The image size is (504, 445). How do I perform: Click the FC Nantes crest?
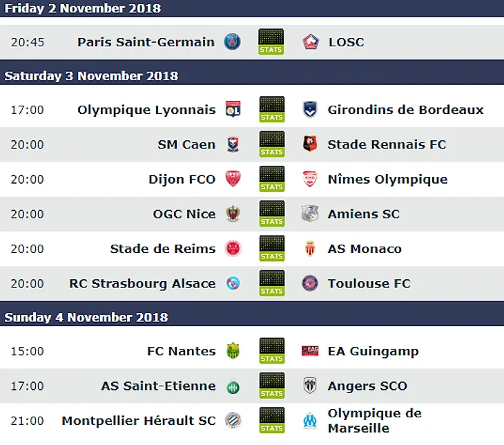[x=233, y=351]
